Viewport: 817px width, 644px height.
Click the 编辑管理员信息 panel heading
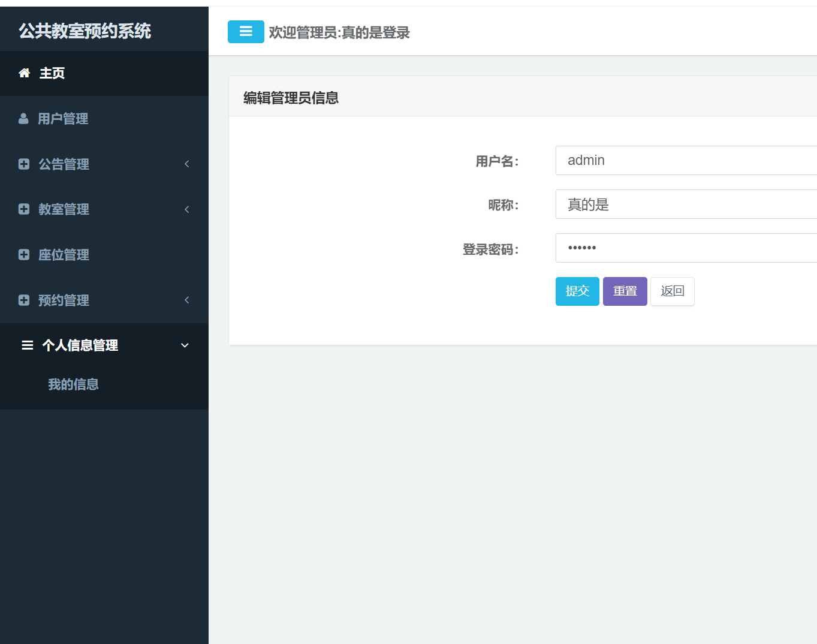[291, 98]
